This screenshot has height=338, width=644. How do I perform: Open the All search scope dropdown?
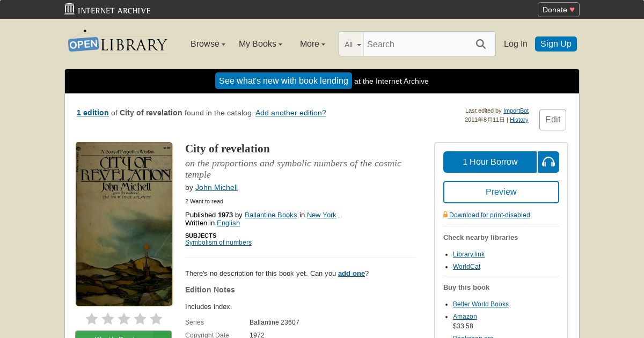tap(352, 45)
